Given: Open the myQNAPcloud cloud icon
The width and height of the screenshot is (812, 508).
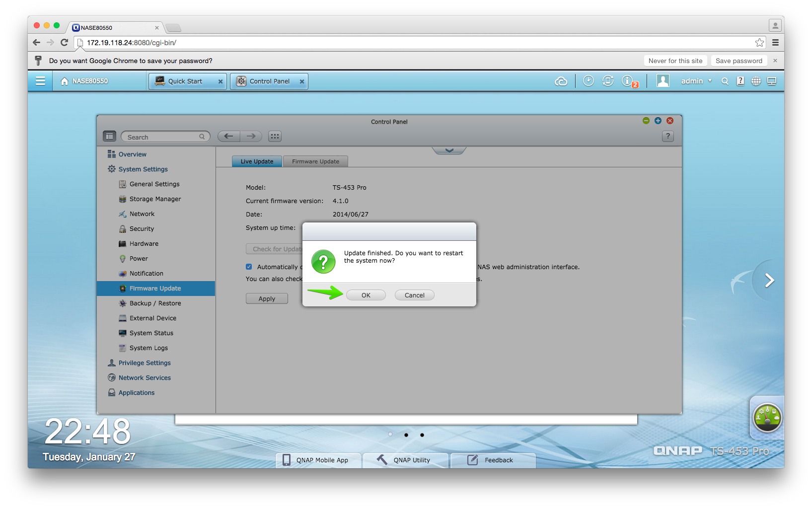Looking at the screenshot, I should click(x=561, y=81).
